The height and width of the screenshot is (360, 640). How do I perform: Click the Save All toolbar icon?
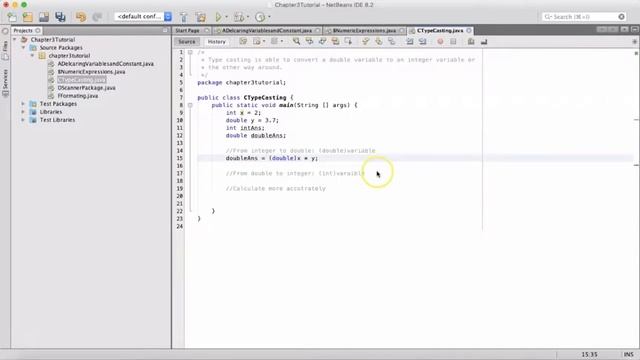click(x=60, y=17)
